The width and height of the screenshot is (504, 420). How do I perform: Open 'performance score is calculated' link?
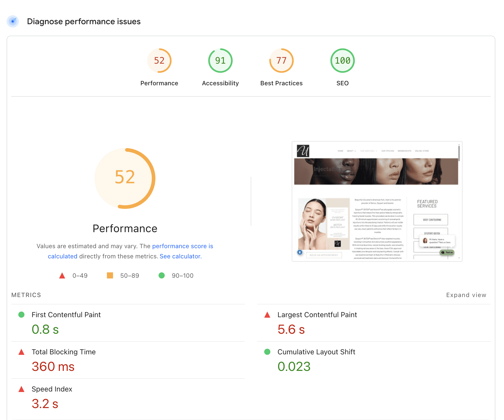click(x=183, y=246)
